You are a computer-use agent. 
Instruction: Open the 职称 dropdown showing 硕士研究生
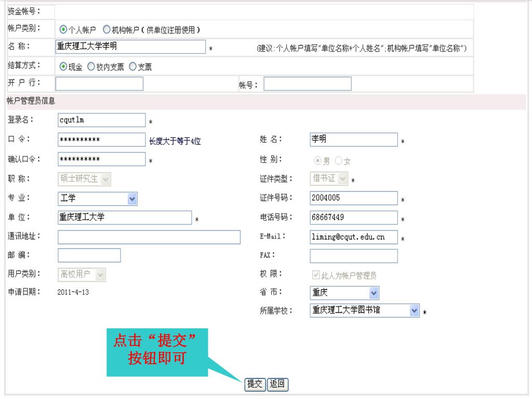85,179
